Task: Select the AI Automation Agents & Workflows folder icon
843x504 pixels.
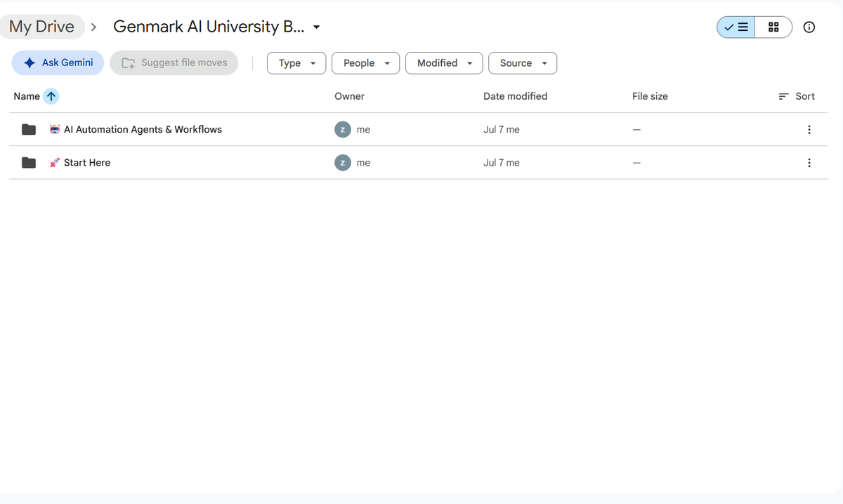Action: (29, 130)
